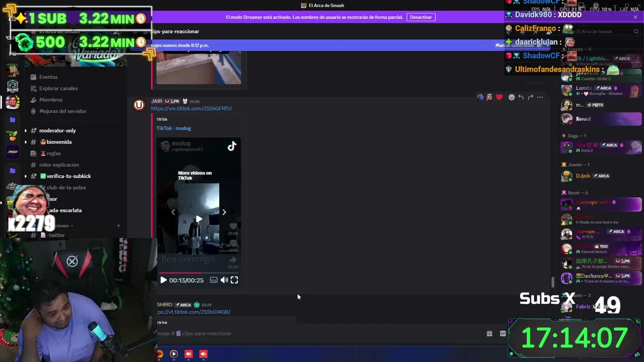Viewport: 644px width, 362px height.
Task: Seek on the TikTok video progress bar
Action: [198, 273]
